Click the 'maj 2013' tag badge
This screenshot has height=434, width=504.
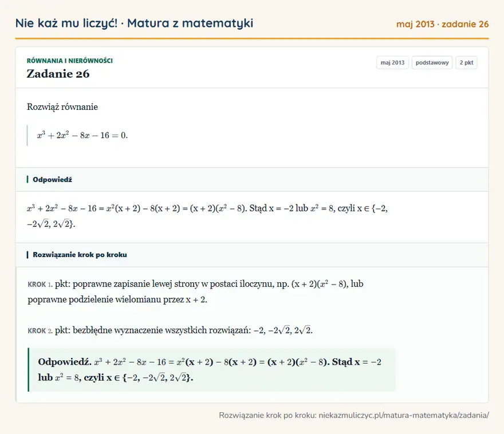tap(392, 62)
